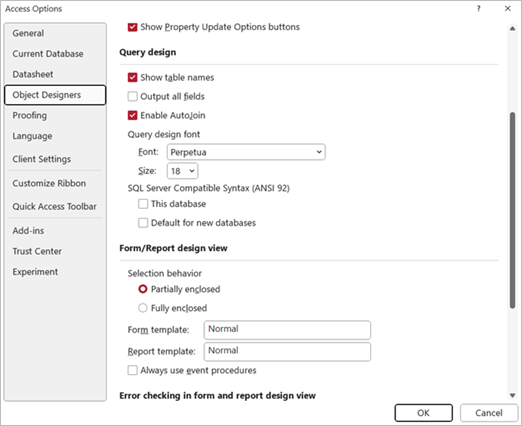This screenshot has width=522, height=426.
Task: Click the Form template text field
Action: 287,330
